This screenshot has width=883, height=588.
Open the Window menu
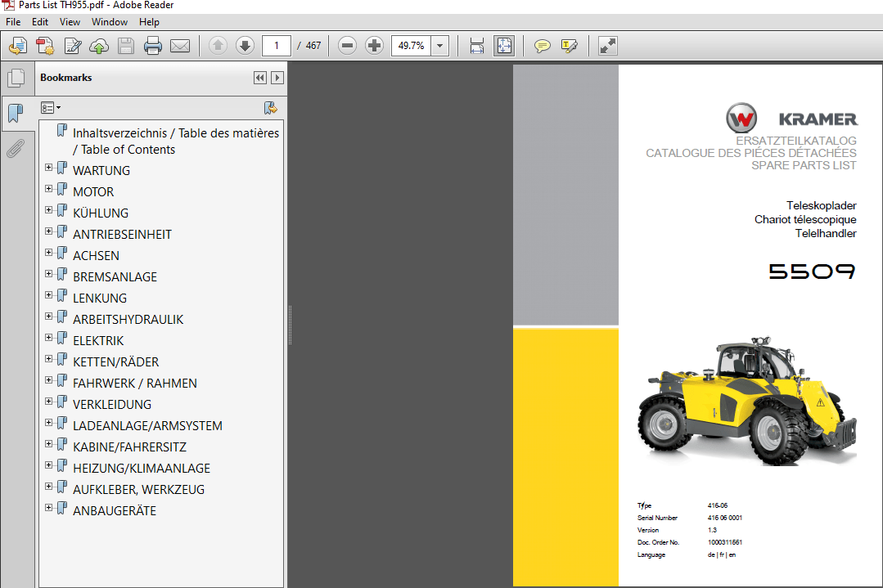[x=109, y=22]
